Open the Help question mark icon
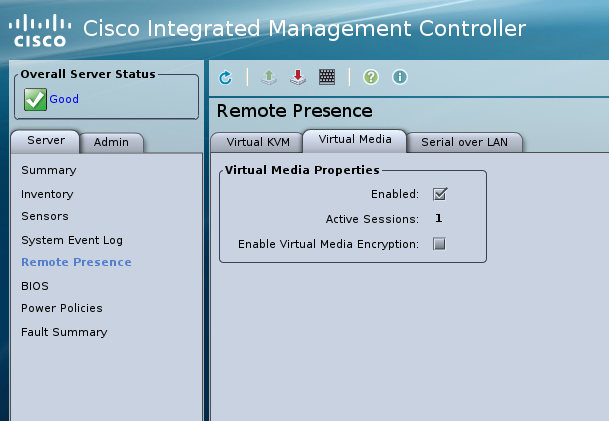The image size is (609, 421). (x=371, y=77)
